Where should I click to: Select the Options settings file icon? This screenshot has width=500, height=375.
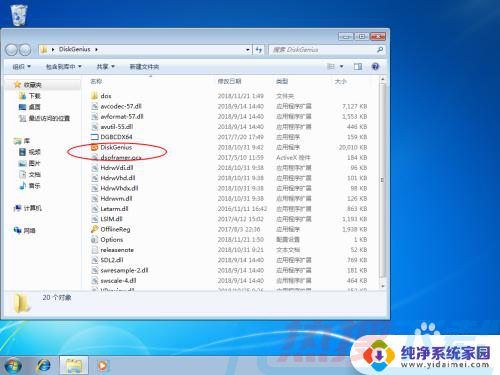pyautogui.click(x=94, y=239)
